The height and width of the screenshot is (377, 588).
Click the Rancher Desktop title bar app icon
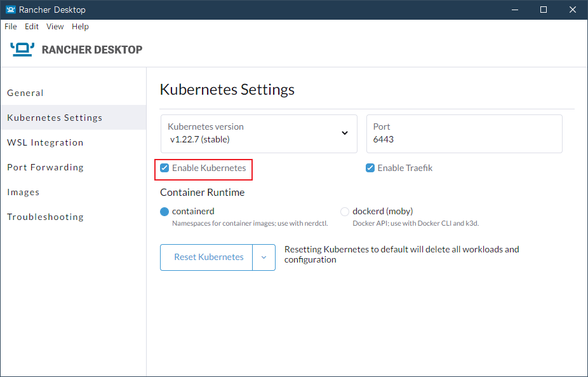(10, 10)
